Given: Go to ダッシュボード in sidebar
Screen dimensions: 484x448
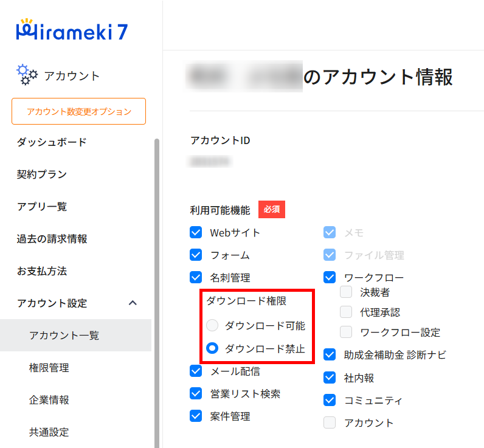Looking at the screenshot, I should [x=52, y=142].
